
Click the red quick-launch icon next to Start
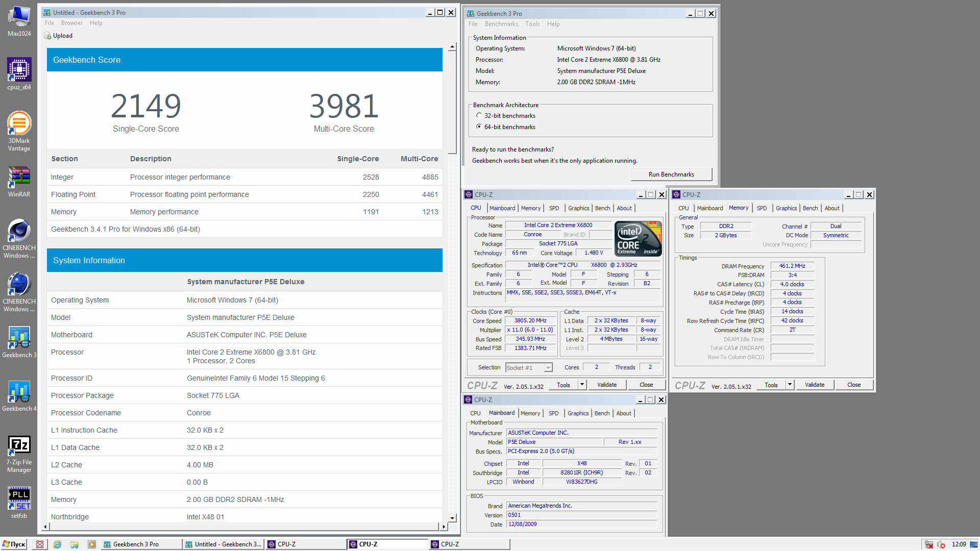pos(40,544)
